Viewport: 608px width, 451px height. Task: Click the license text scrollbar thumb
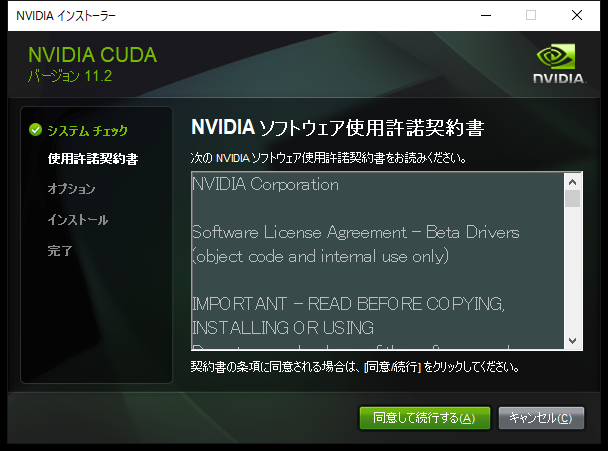572,199
